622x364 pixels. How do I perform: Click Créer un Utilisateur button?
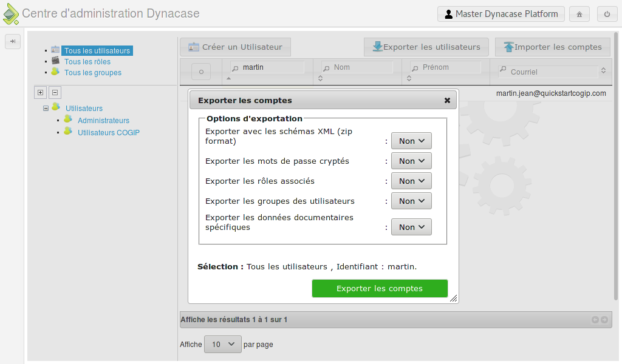point(235,47)
